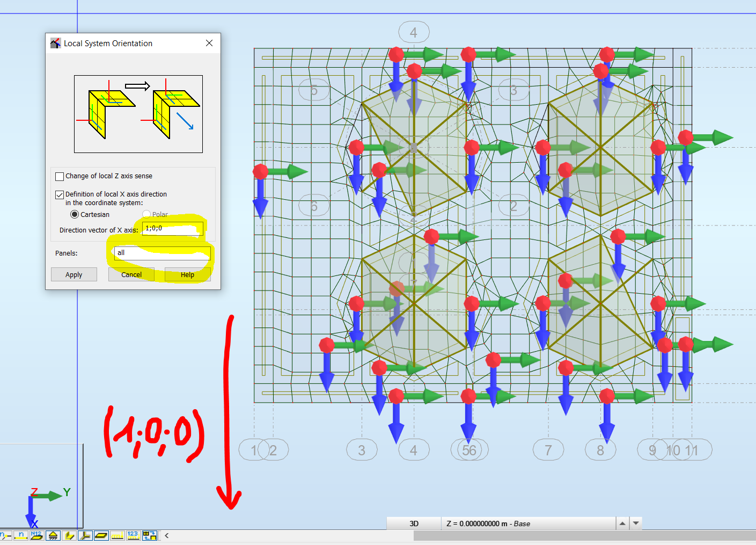The width and height of the screenshot is (756, 545).
Task: Click up arrow to raise story level
Action: click(x=622, y=523)
